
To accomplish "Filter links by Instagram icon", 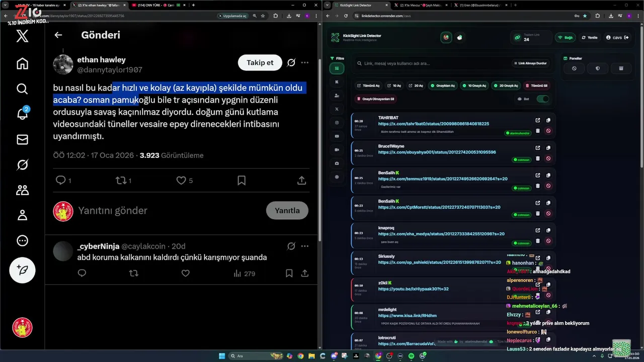I will pos(337,122).
